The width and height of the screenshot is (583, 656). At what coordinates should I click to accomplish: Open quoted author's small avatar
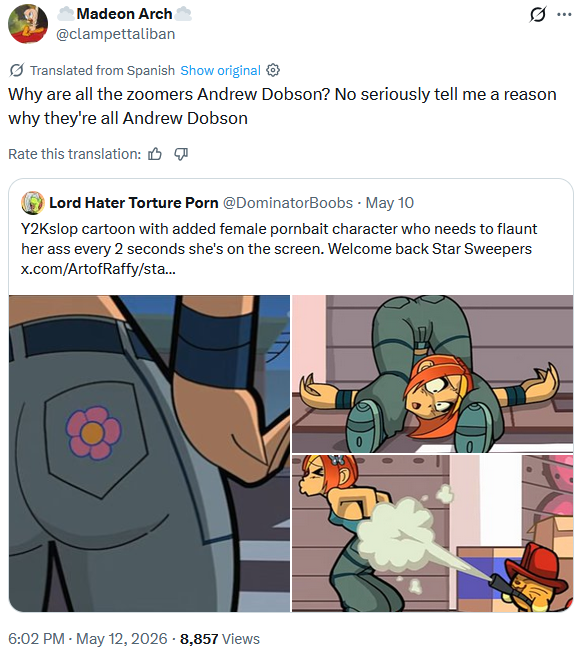tap(33, 203)
